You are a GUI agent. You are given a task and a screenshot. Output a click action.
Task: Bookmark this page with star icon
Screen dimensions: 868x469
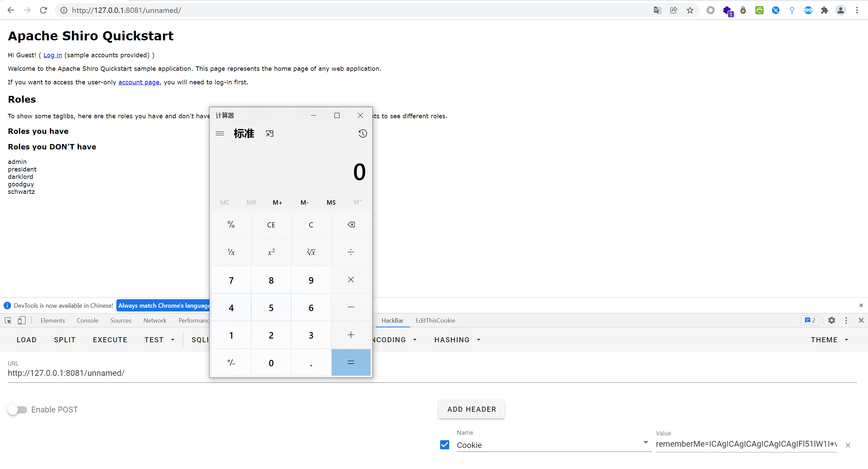[690, 10]
